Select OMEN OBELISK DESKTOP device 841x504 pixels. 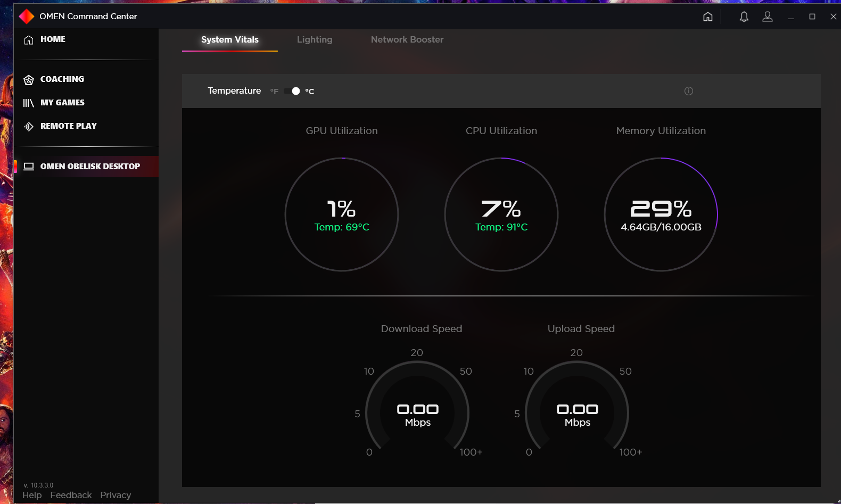tap(86, 167)
